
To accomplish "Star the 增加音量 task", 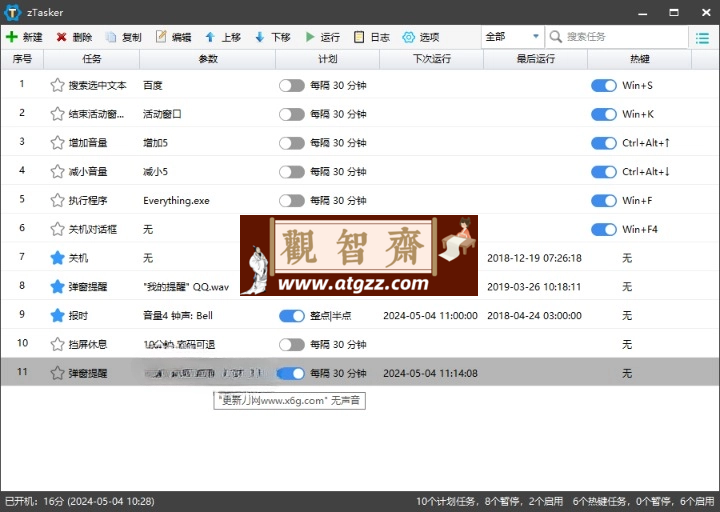I will click(x=57, y=143).
